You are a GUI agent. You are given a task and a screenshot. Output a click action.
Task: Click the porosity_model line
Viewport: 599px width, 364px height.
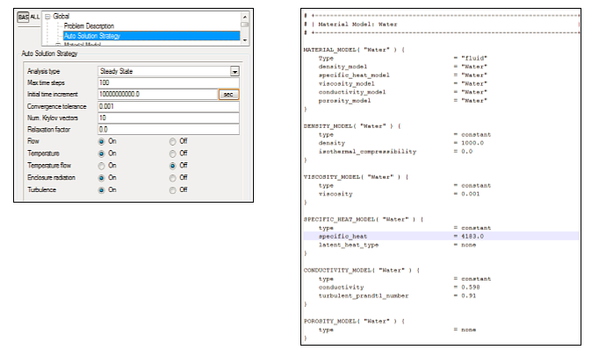(x=403, y=101)
